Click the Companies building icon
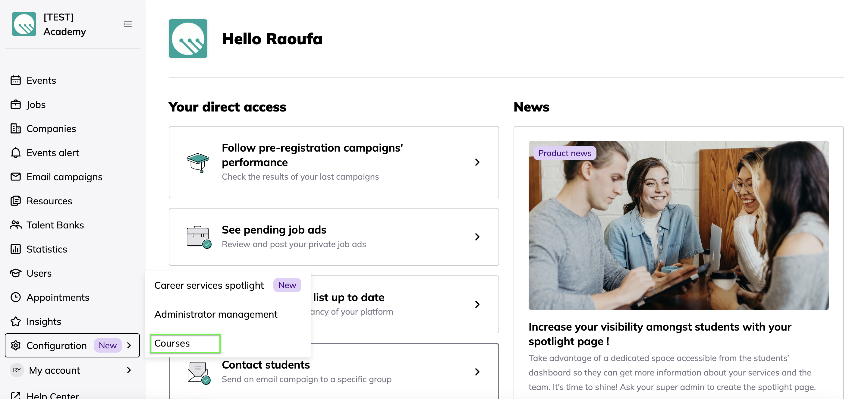868x399 pixels. tap(15, 129)
